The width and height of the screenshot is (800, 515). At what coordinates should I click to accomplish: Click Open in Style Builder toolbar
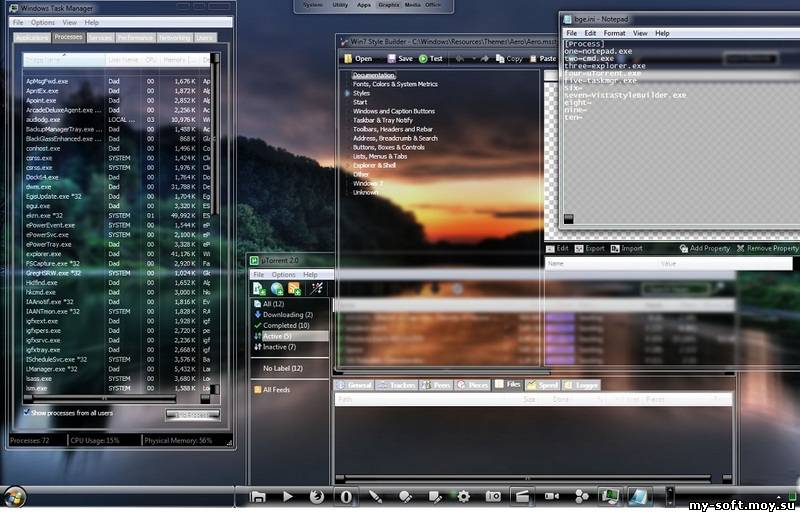(358, 59)
